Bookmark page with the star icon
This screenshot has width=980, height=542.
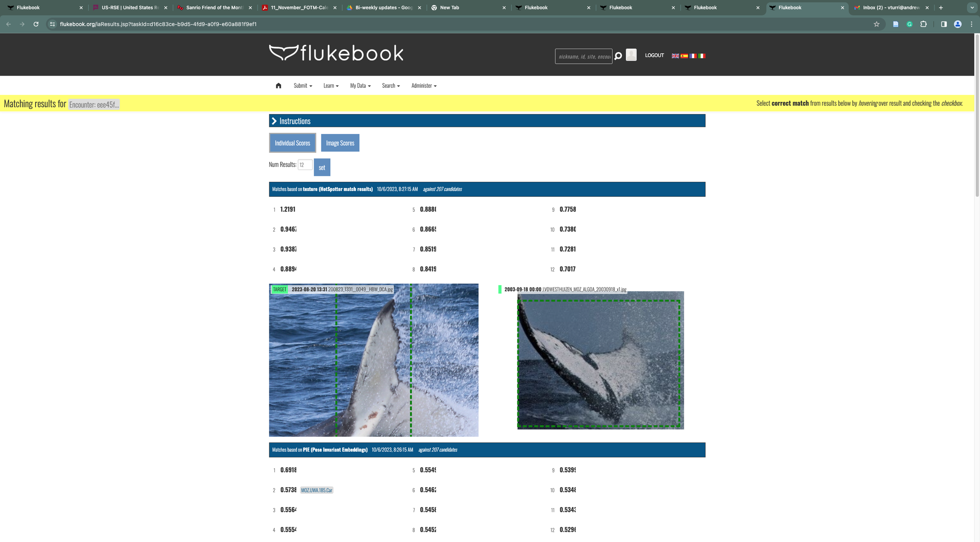(877, 24)
